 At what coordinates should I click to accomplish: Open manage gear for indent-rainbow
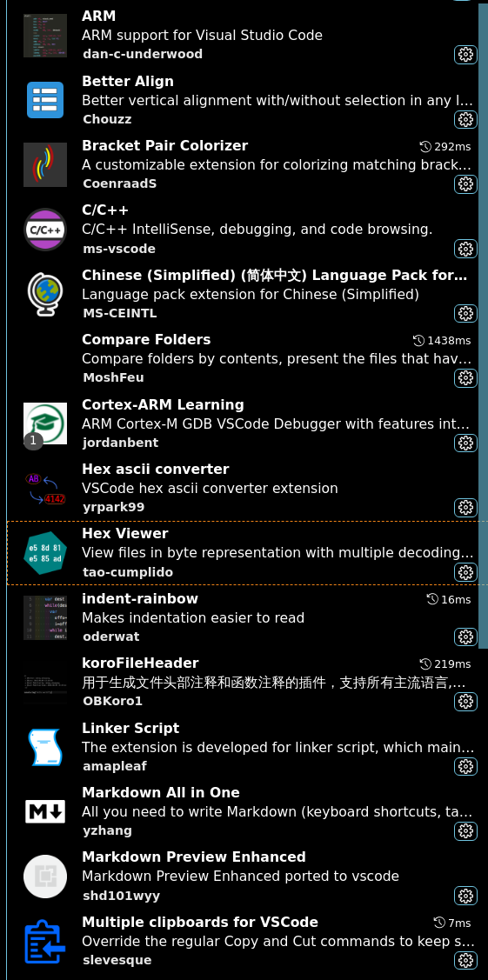465,637
